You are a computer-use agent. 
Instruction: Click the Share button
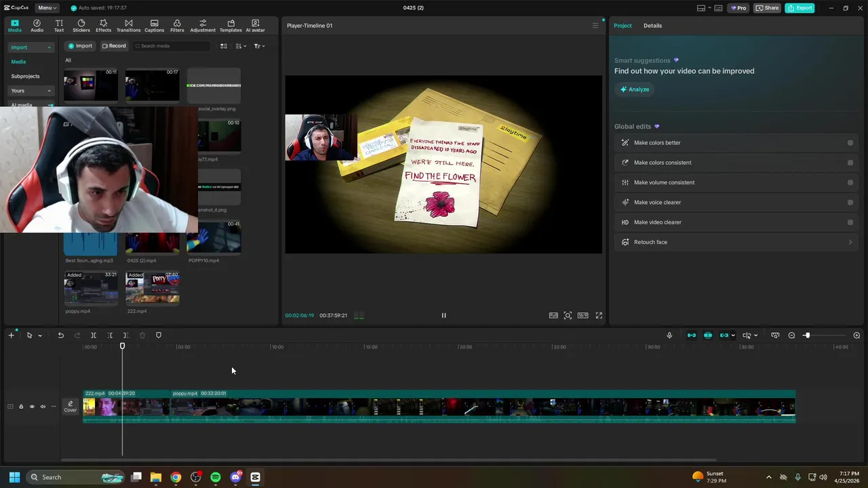(x=768, y=8)
